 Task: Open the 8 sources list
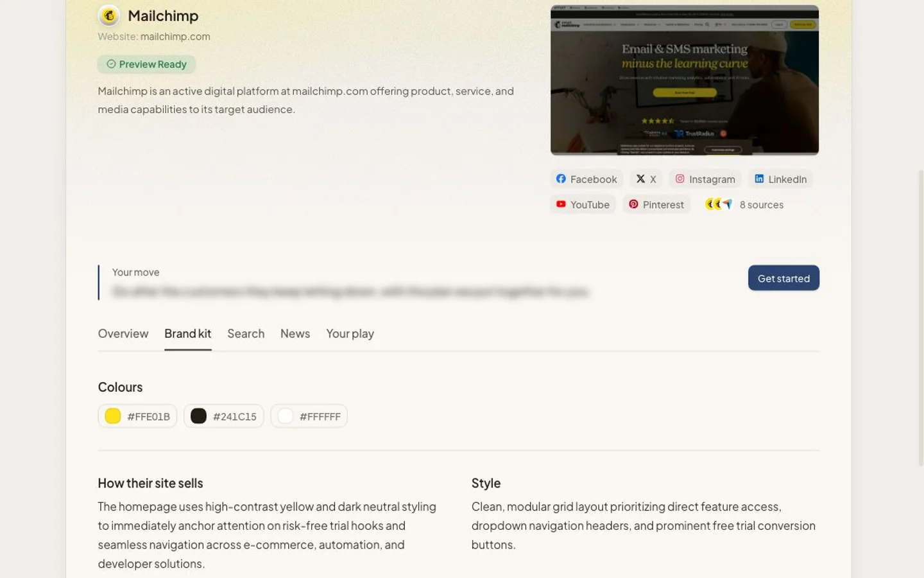click(761, 204)
